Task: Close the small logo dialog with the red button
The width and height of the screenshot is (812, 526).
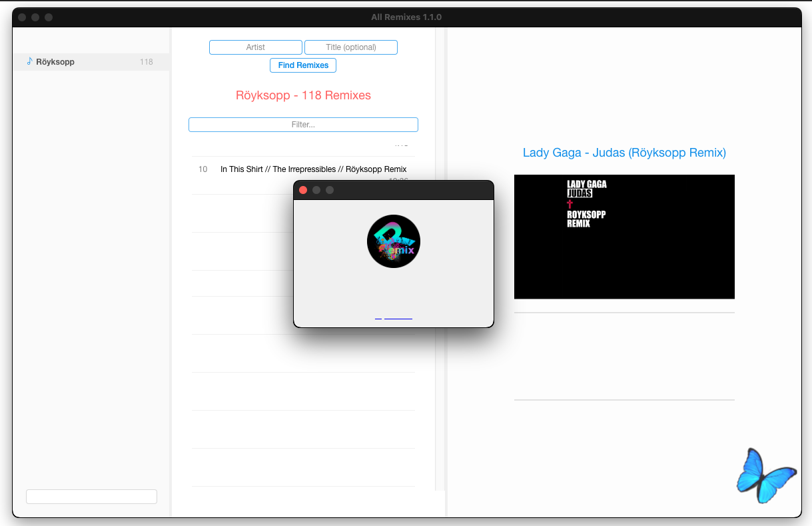Action: (303, 190)
